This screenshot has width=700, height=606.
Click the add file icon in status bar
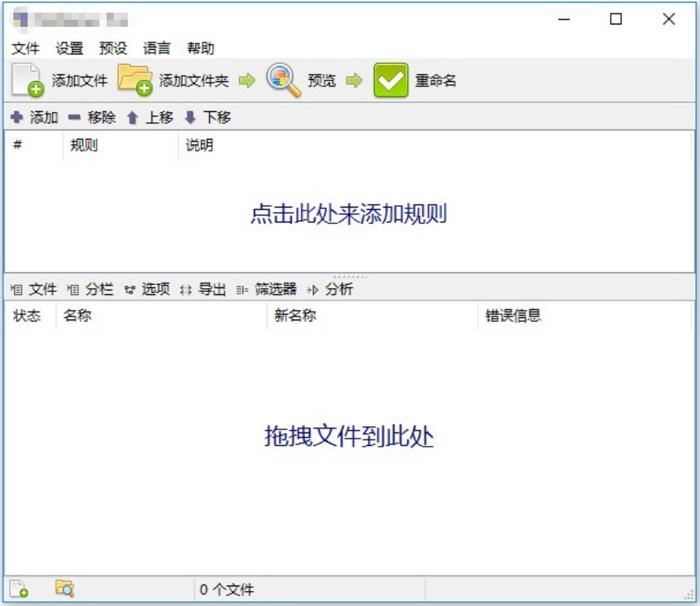click(x=19, y=589)
